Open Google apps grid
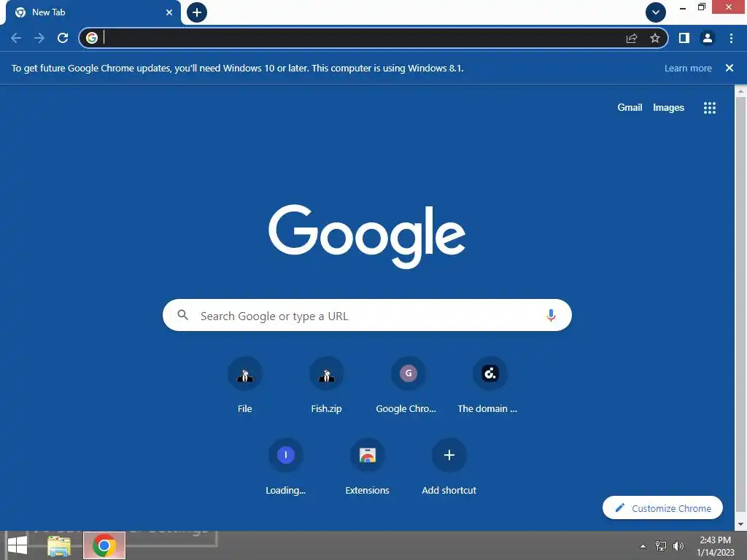 coord(710,108)
